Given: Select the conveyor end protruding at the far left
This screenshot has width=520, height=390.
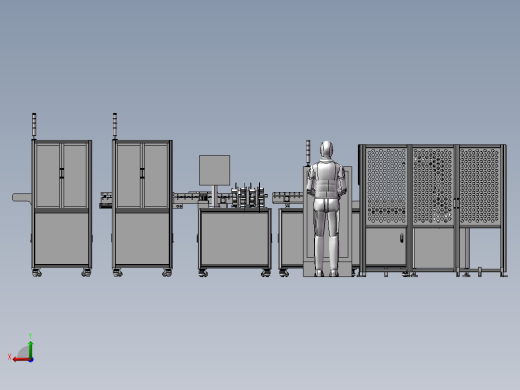Looking at the screenshot, I should pos(22,197).
